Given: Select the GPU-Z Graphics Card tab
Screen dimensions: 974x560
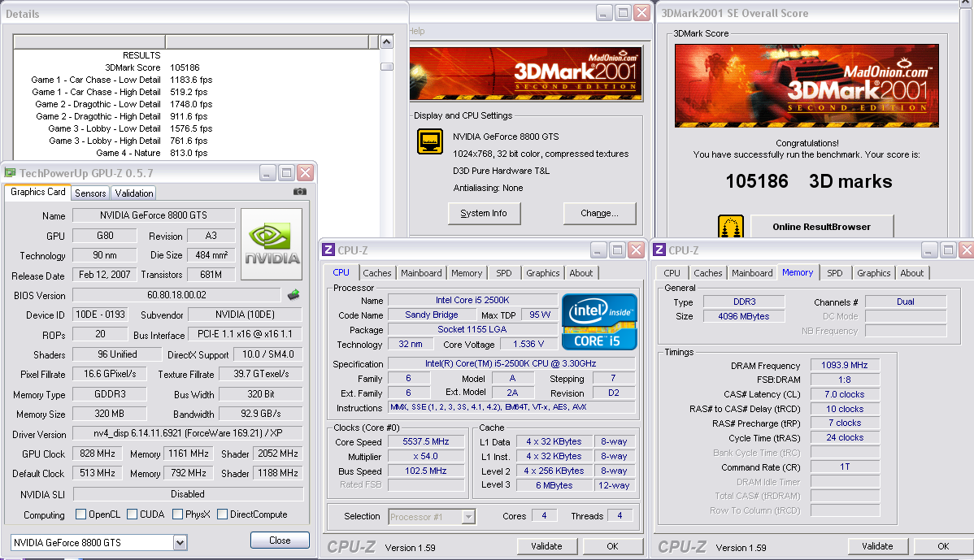Looking at the screenshot, I should tap(38, 192).
